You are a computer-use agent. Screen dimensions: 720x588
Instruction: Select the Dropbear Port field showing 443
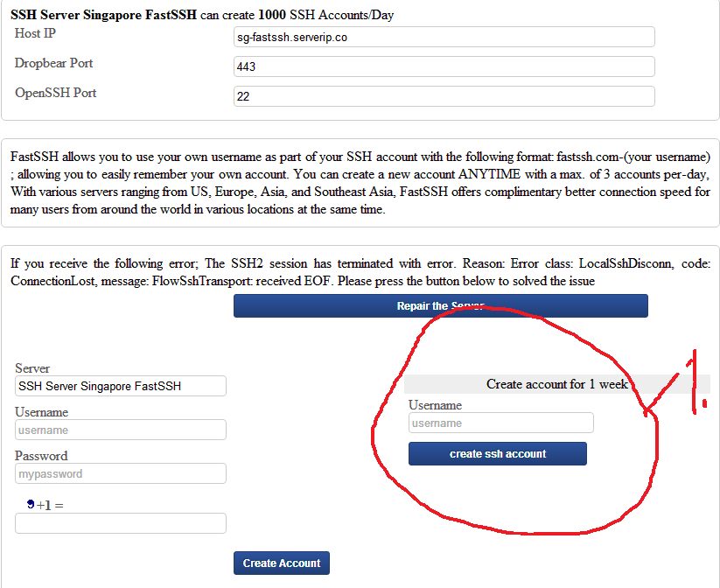pos(442,66)
